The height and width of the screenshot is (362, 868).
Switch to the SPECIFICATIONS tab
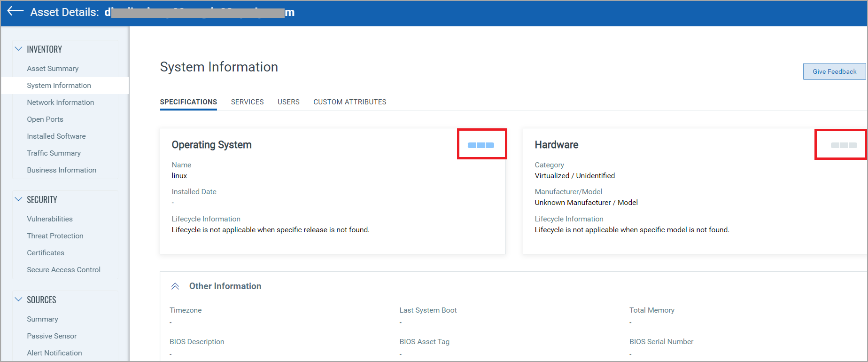pyautogui.click(x=188, y=102)
